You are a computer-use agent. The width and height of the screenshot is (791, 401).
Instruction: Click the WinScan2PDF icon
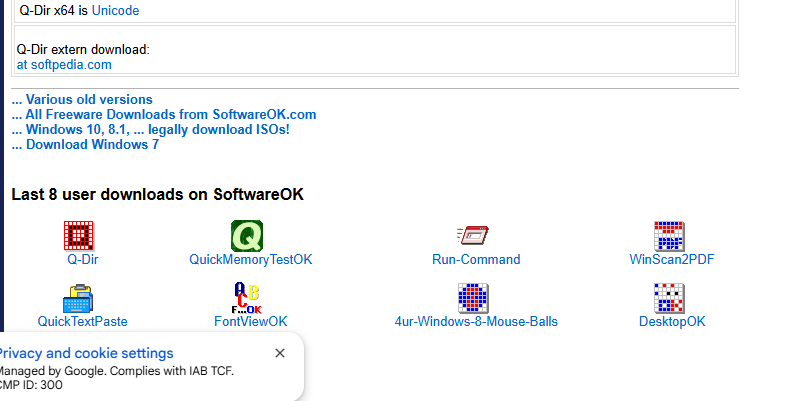(x=669, y=236)
